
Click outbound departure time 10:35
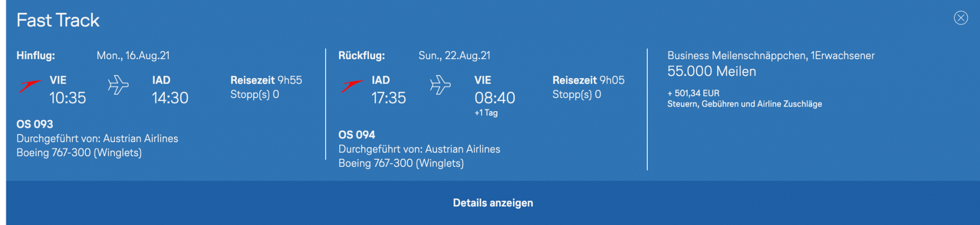coord(67,98)
